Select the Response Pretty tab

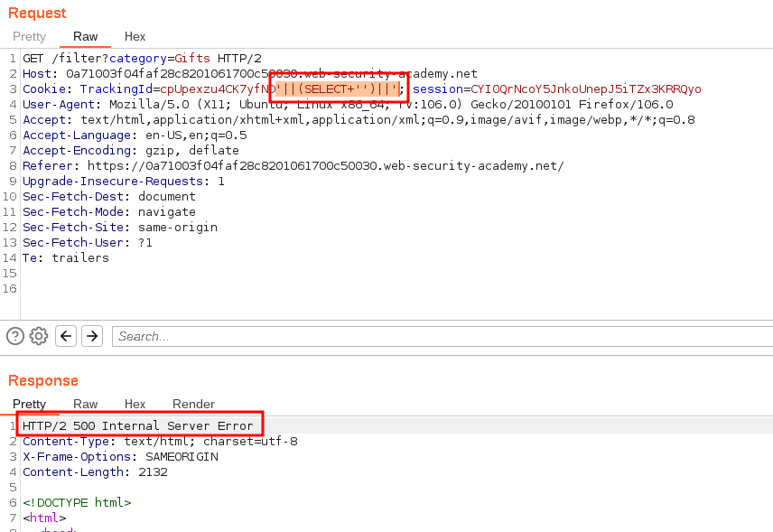click(x=29, y=404)
